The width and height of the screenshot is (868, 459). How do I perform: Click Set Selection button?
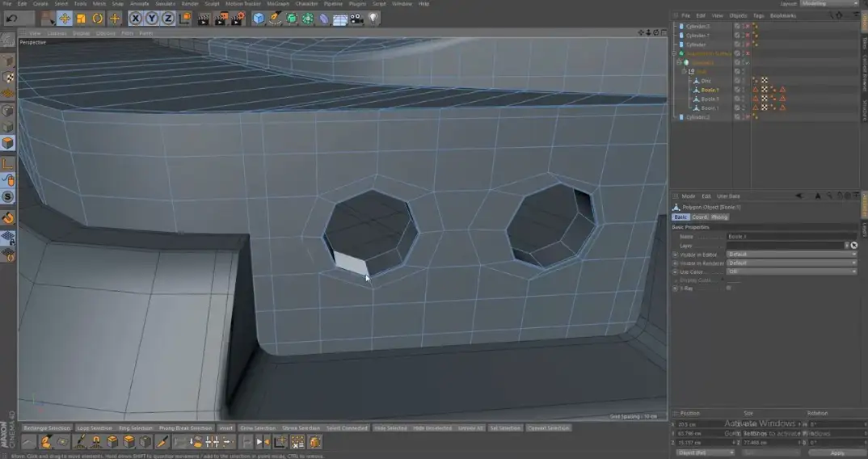[505, 428]
